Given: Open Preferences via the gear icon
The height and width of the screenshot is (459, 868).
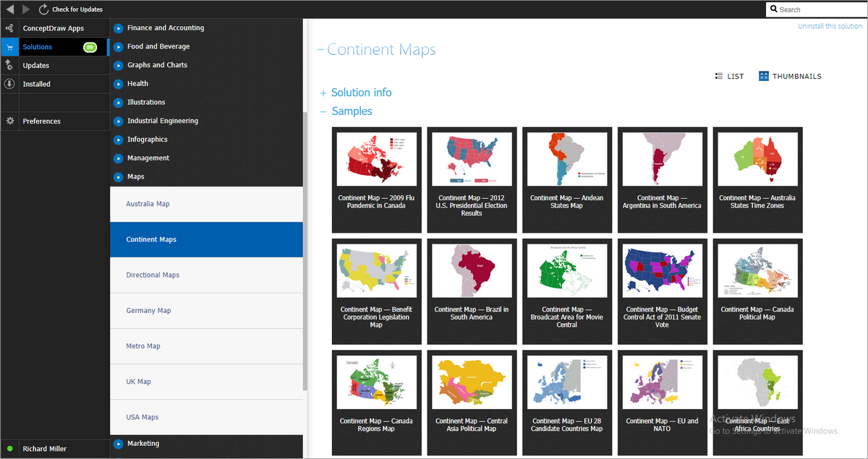Looking at the screenshot, I should pos(9,121).
